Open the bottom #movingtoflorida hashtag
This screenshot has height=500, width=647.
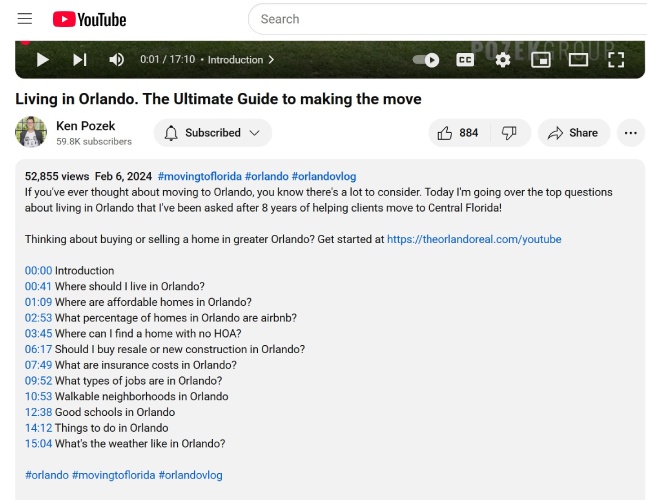(x=113, y=475)
